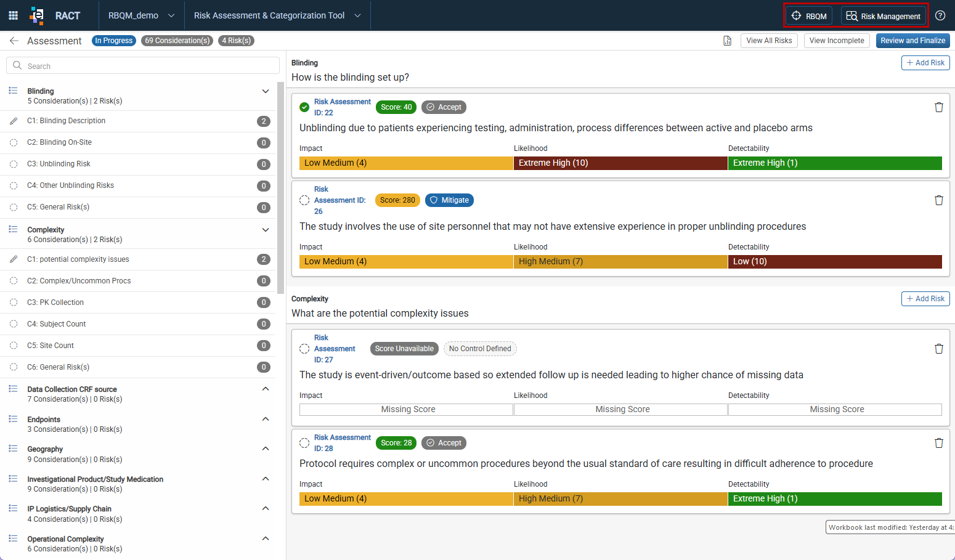Delete risk ID 28 using trash icon
Viewport: 955px width, 560px height.
point(939,443)
